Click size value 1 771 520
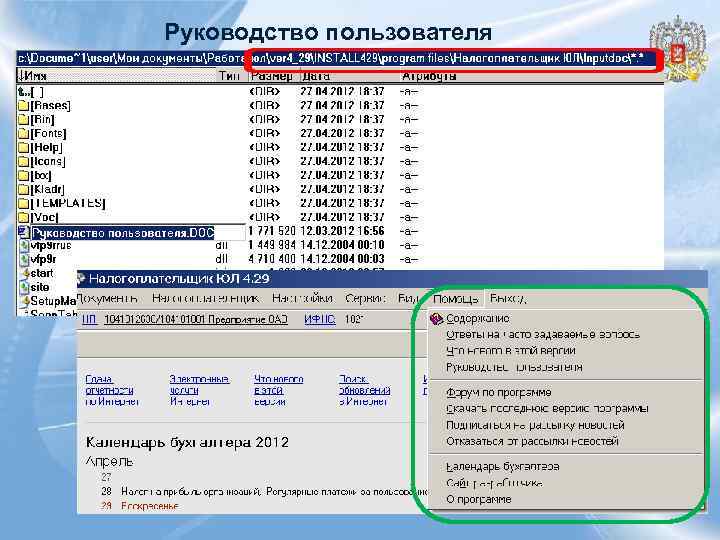The height and width of the screenshot is (540, 720). (271, 231)
